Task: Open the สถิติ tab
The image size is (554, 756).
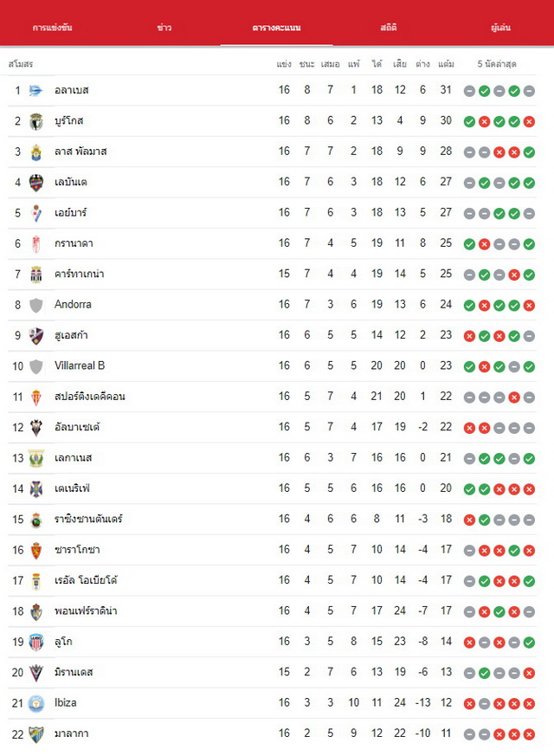Action: coord(389,28)
